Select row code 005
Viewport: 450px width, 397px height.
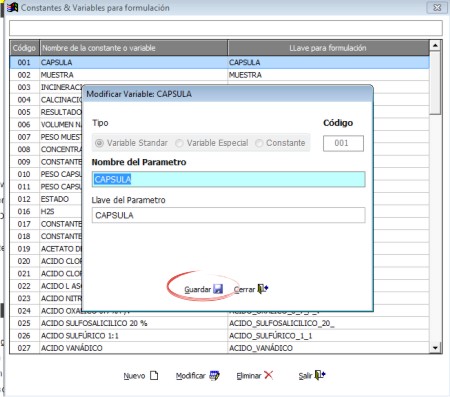pos(24,112)
